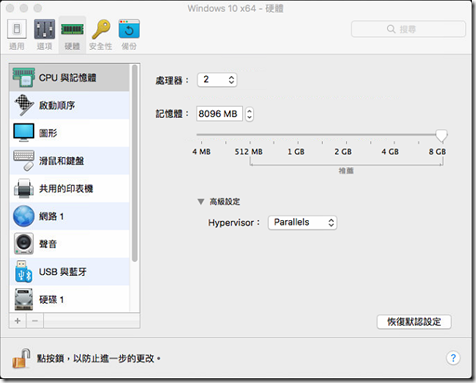This screenshot has width=476, height=383.
Task: Click the 4 MB slider label
Action: tap(201, 152)
